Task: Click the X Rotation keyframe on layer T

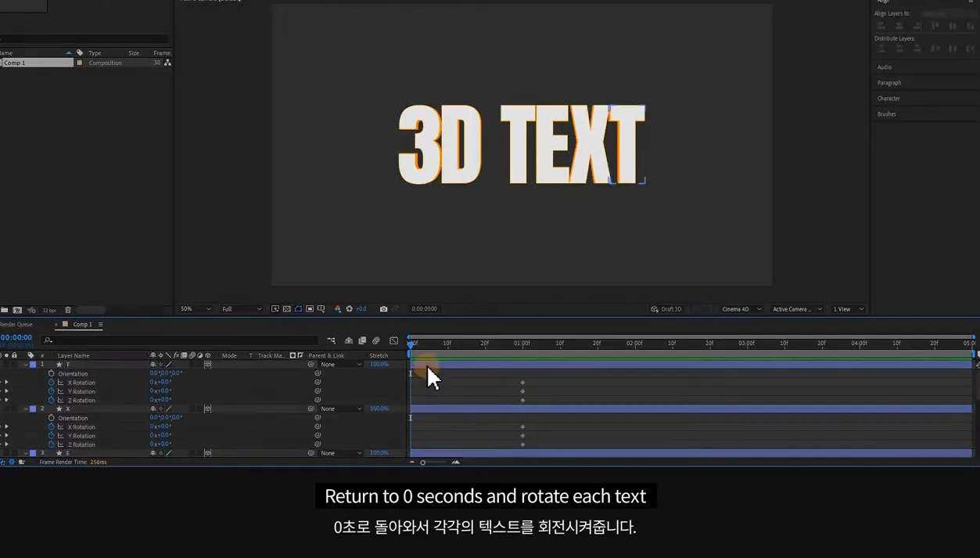Action: [x=522, y=383]
